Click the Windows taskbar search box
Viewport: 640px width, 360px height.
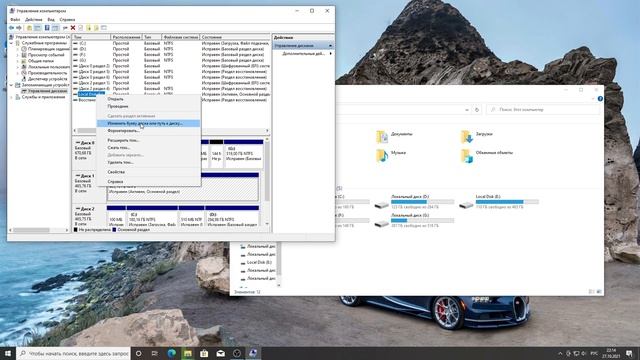click(73, 353)
